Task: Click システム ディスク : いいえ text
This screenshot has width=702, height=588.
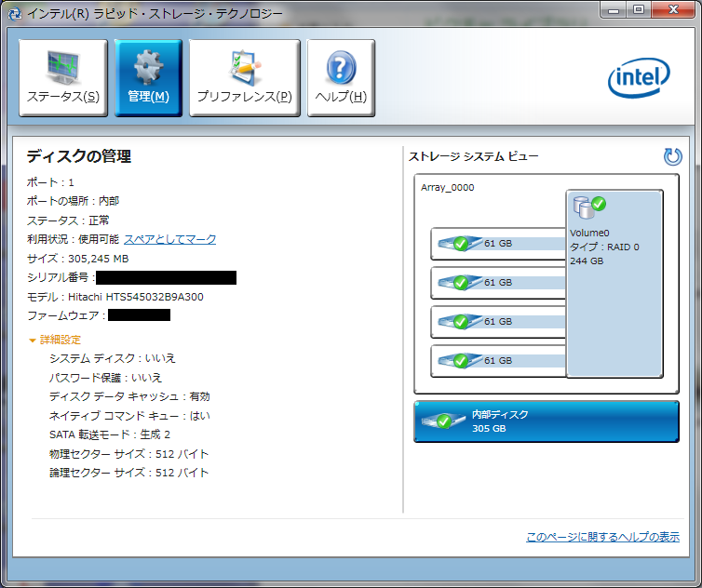Action: 113,358
